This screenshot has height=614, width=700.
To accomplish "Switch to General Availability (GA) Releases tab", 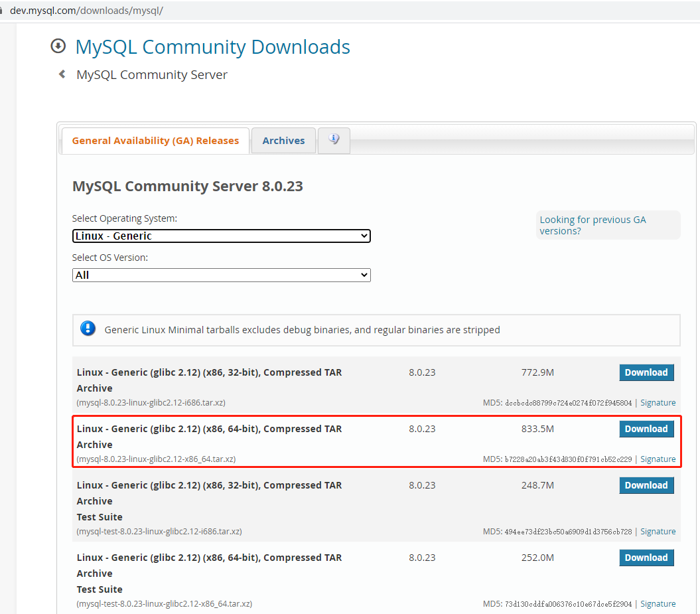I will [x=155, y=141].
